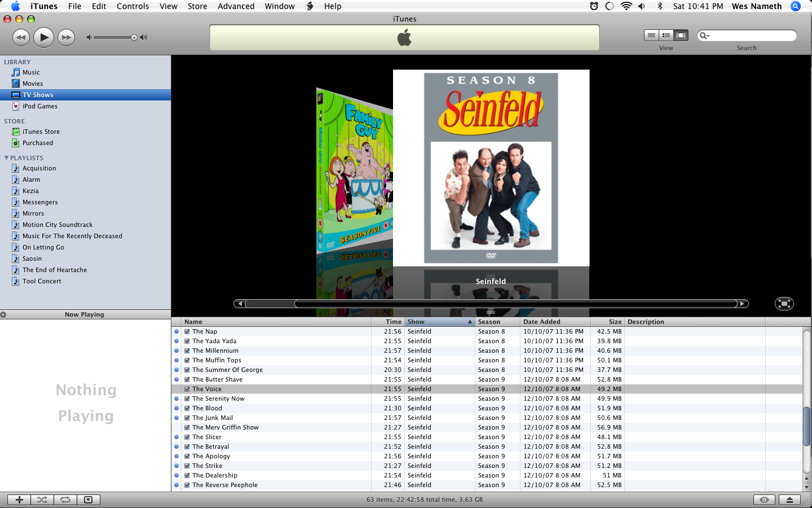
Task: Sort by the Size column header
Action: 607,322
